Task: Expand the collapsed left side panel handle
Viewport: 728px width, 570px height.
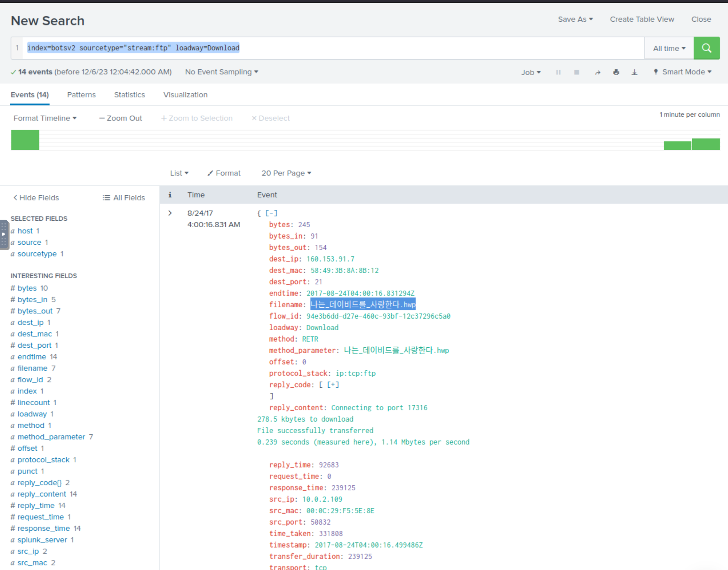Action: coord(4,234)
